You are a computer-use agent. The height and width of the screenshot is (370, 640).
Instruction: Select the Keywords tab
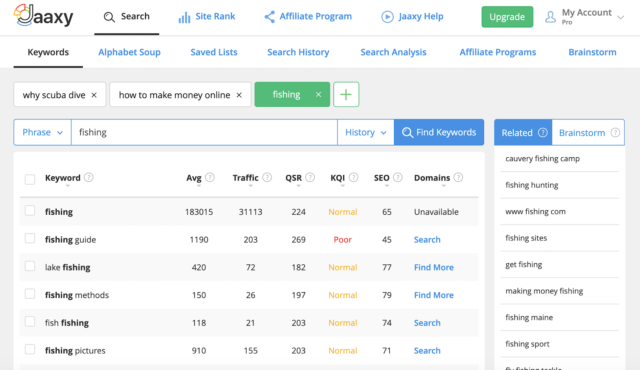[x=48, y=52]
